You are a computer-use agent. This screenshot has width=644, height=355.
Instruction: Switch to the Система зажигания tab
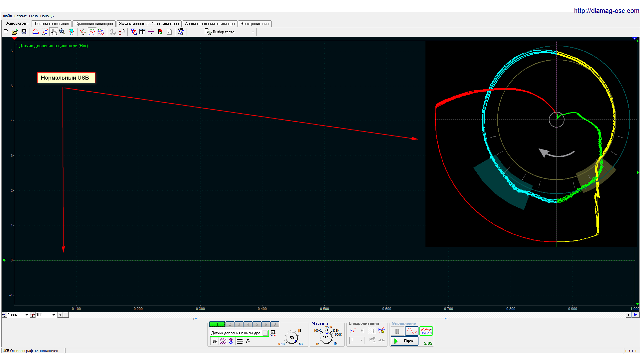click(x=52, y=24)
